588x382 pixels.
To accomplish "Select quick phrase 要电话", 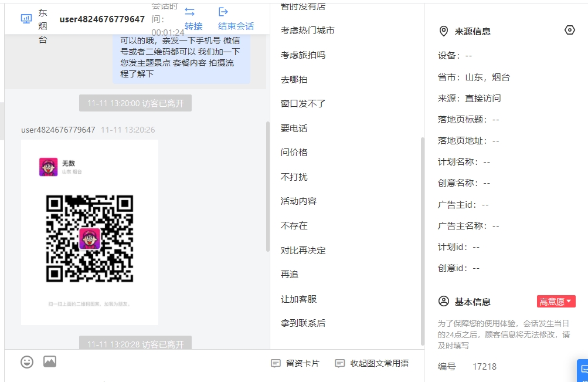I will tap(294, 128).
